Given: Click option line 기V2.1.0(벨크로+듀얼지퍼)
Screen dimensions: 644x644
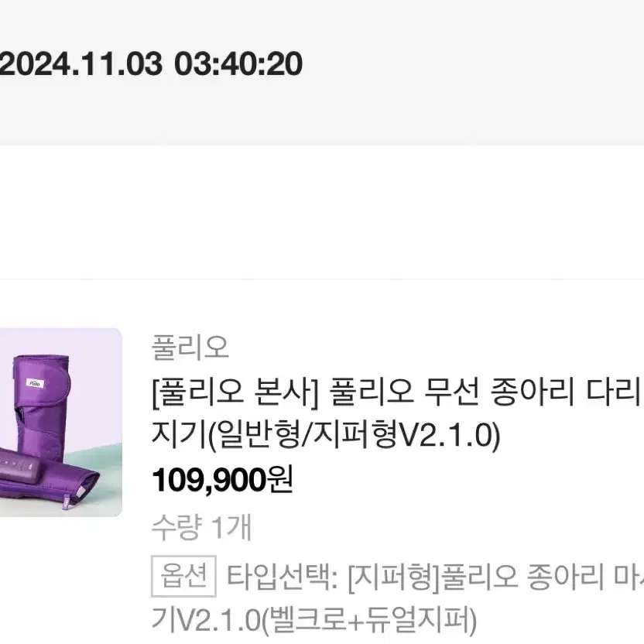Looking at the screenshot, I should (x=314, y=620).
